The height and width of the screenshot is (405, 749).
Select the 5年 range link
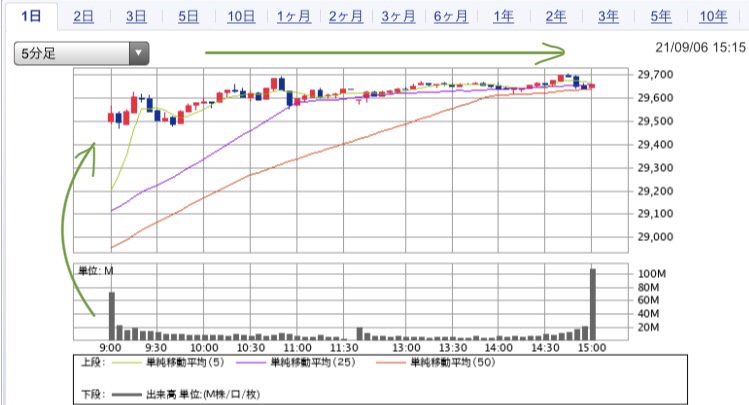(x=661, y=16)
